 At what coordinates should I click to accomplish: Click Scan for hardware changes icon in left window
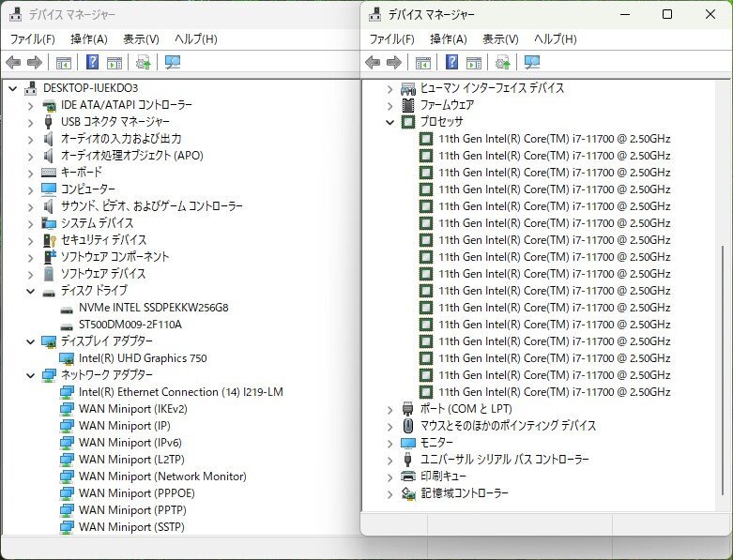tap(173, 62)
